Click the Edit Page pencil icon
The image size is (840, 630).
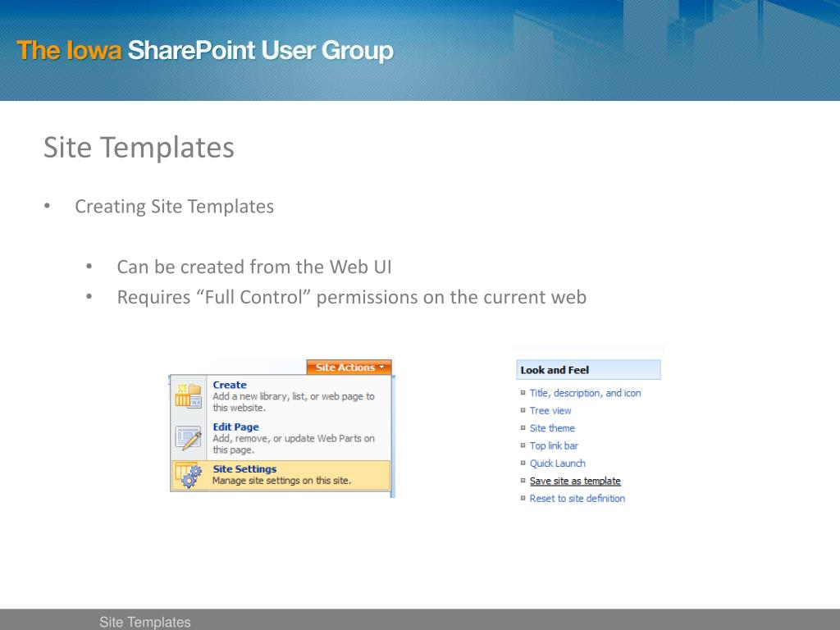click(x=188, y=438)
